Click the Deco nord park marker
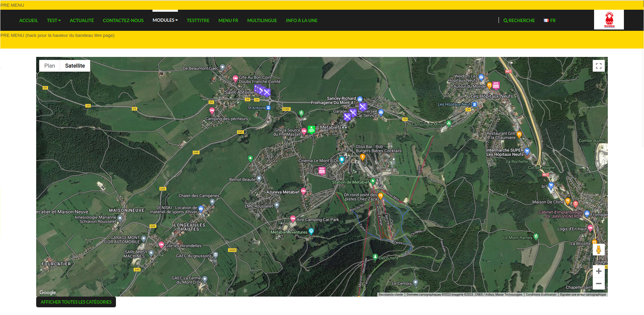The height and width of the screenshot is (315, 644). click(x=375, y=257)
